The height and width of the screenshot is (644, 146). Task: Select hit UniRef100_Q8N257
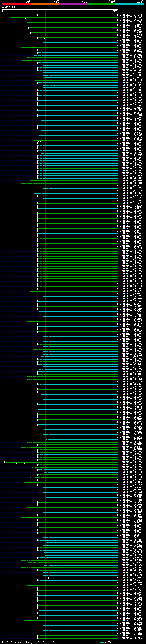click(x=131, y=384)
